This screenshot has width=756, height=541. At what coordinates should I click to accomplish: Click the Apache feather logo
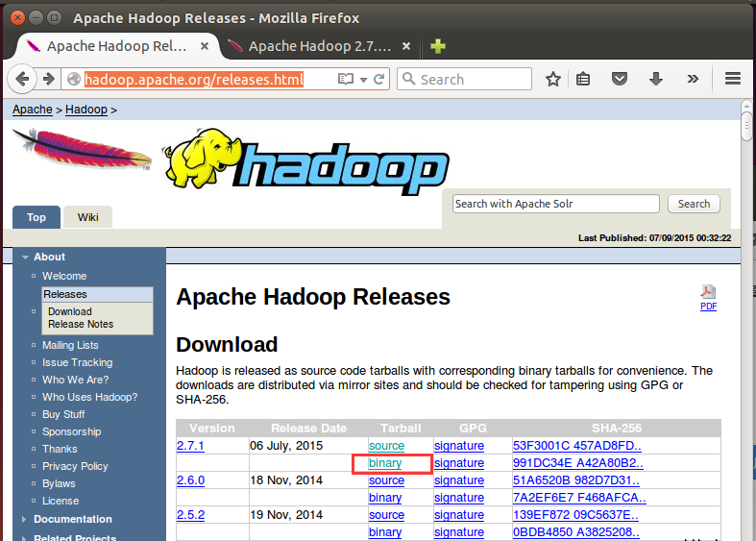(x=82, y=150)
